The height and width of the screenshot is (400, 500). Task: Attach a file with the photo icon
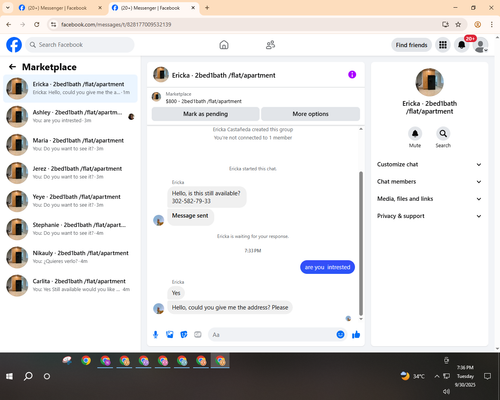coord(170,334)
